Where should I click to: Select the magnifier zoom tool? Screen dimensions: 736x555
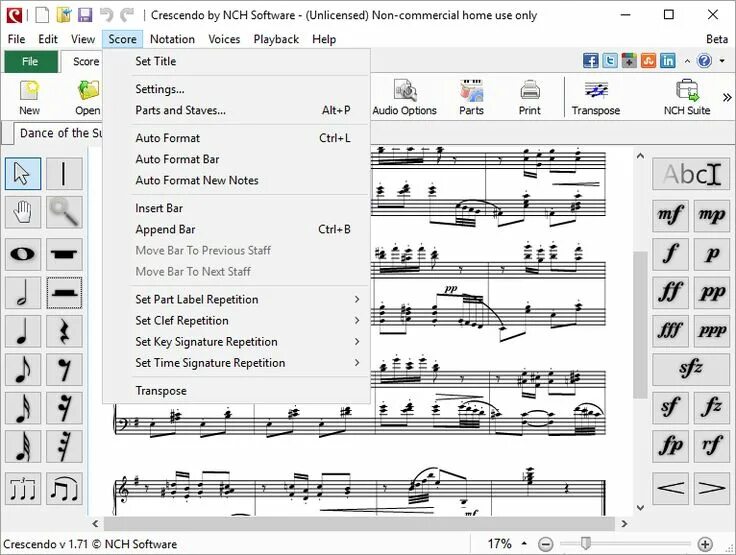pyautogui.click(x=64, y=212)
